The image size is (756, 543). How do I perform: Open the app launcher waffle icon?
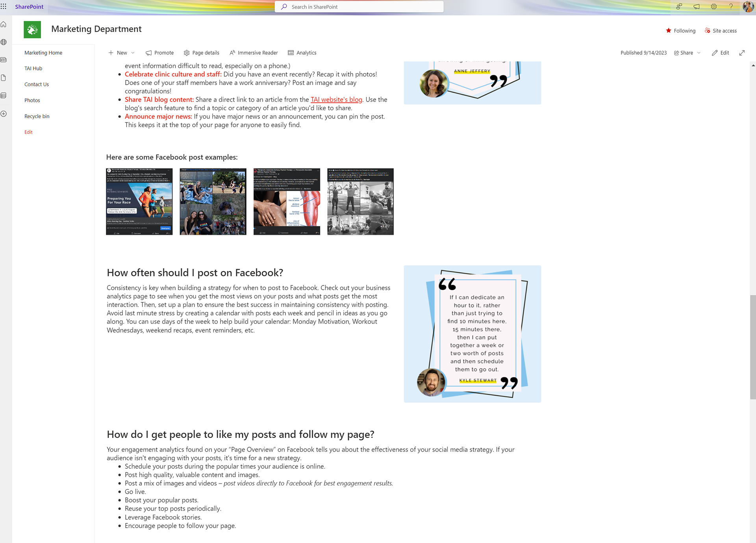tap(4, 7)
